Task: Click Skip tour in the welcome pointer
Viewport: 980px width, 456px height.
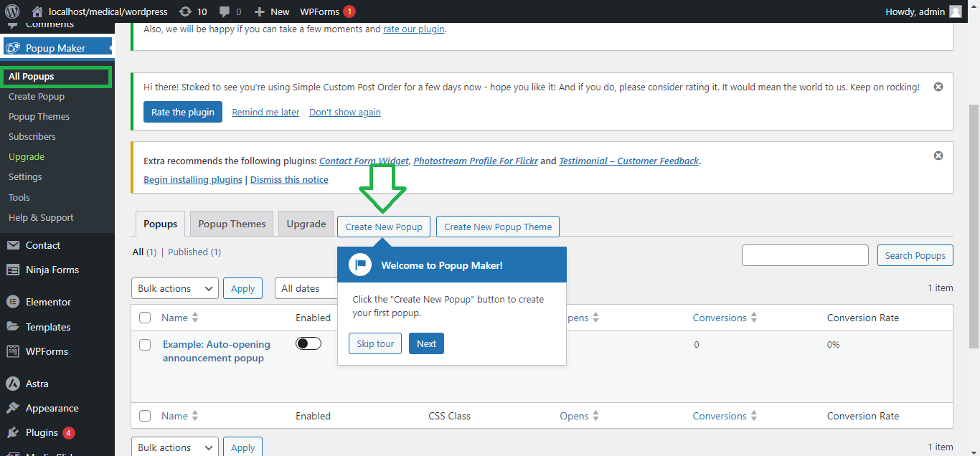Action: [x=375, y=343]
